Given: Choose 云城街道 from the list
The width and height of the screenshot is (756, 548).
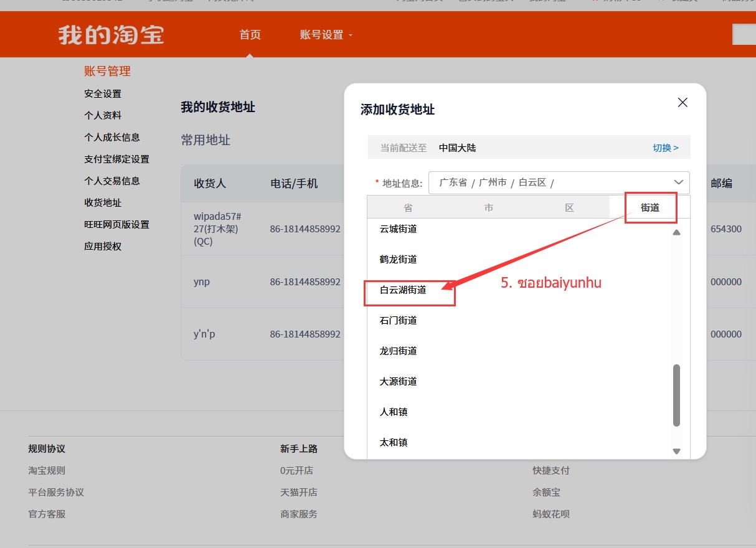Looking at the screenshot, I should 399,229.
